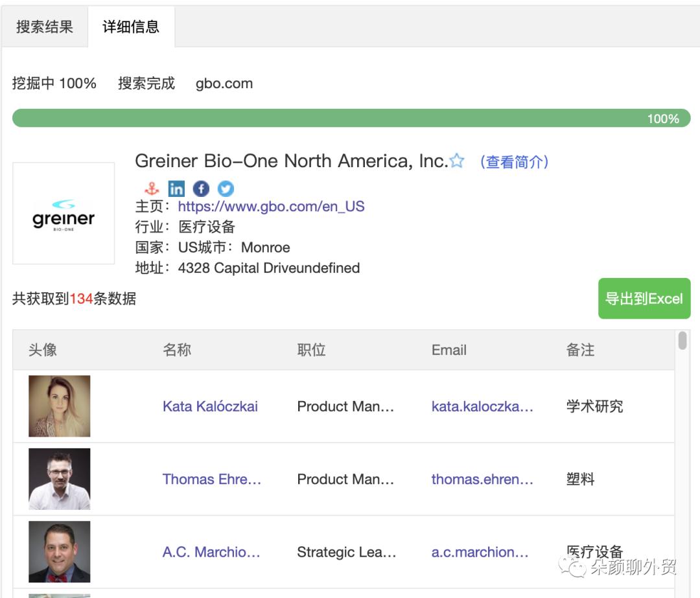Click the 塑料 note cell
Screen dimensions: 700x598
pos(580,479)
